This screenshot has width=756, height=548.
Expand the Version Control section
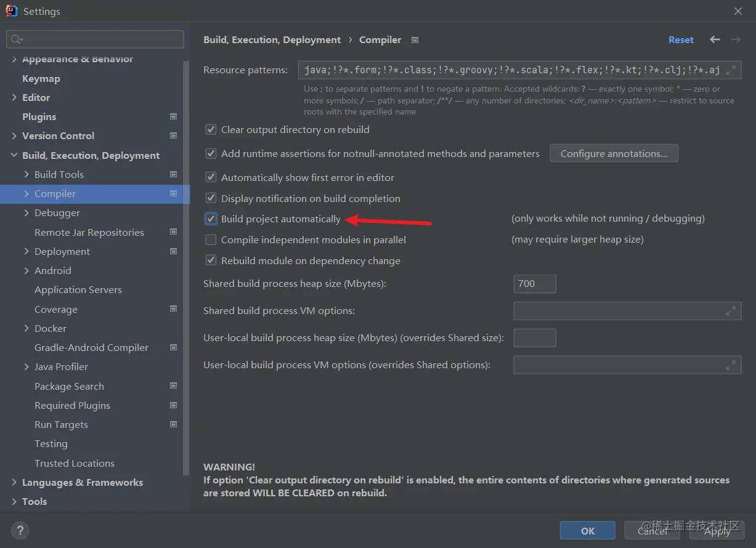tap(14, 135)
